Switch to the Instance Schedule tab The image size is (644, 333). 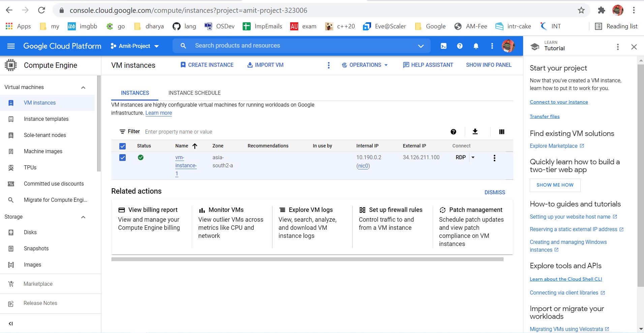194,93
